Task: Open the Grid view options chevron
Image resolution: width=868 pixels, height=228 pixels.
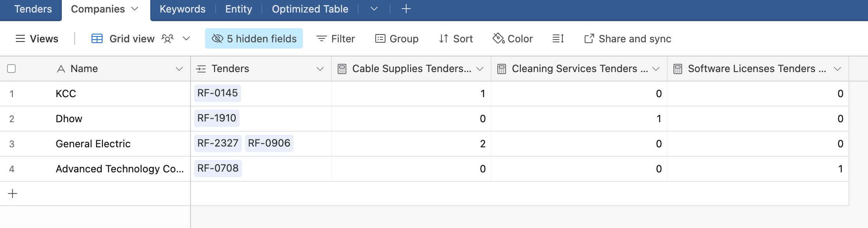Action: pyautogui.click(x=186, y=38)
